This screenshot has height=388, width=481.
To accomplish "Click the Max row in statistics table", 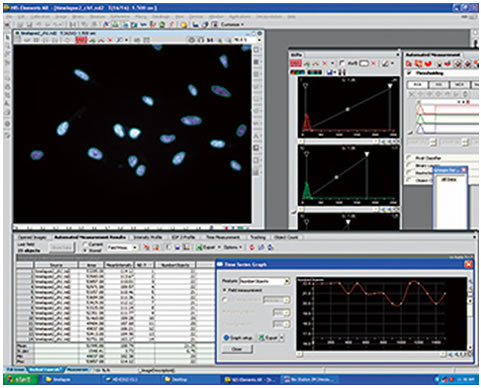I will 115,361.
